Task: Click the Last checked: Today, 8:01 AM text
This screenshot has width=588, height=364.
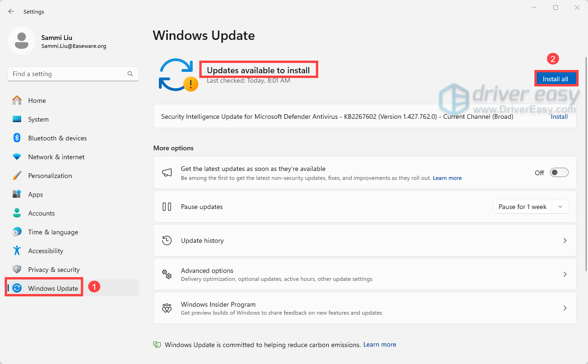Action: [x=248, y=80]
